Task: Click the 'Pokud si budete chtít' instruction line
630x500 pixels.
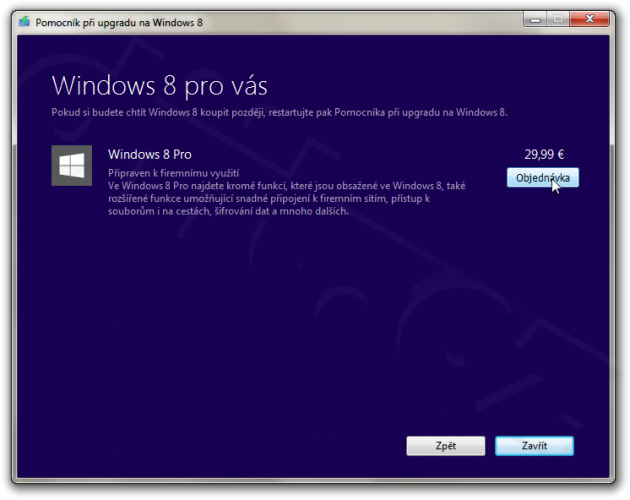Action: click(280, 113)
